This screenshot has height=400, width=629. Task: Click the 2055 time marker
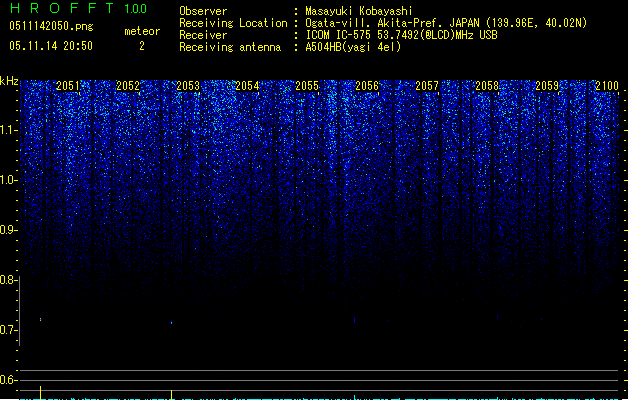(x=307, y=86)
